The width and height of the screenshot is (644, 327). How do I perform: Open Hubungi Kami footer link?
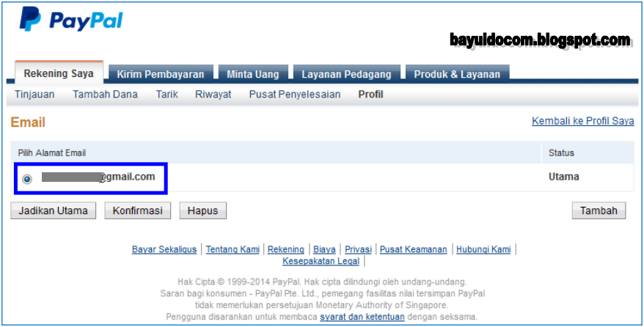[483, 249]
